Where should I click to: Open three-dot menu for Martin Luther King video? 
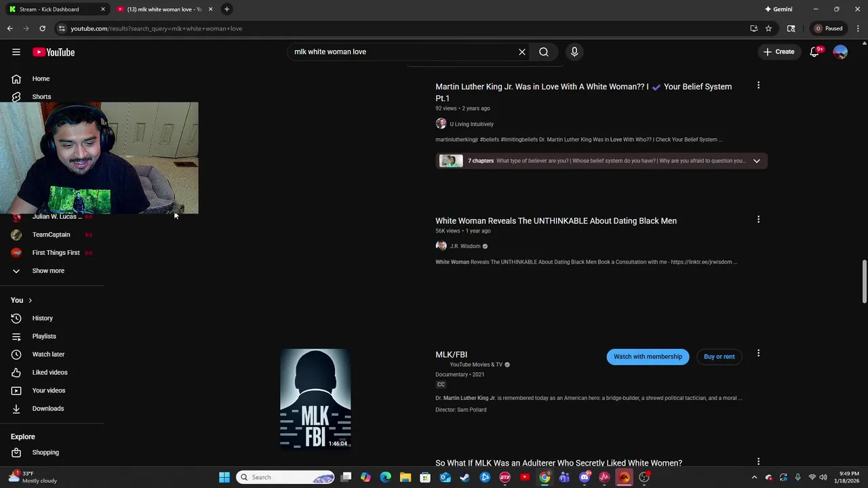point(758,85)
